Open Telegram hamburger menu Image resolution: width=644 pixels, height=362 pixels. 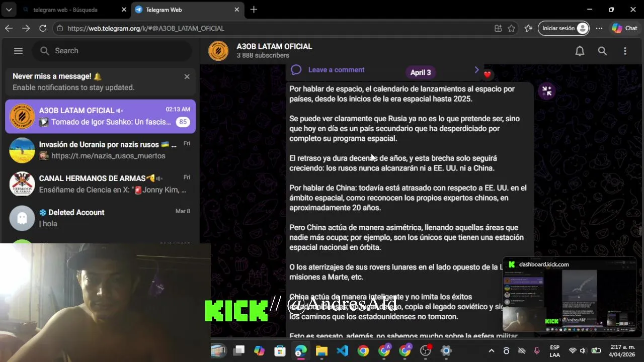tap(18, 51)
